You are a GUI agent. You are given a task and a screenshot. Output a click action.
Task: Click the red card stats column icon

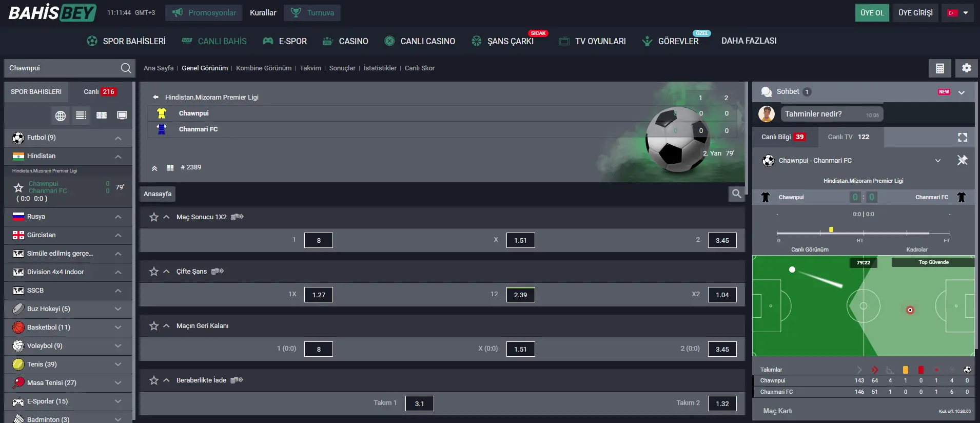click(921, 370)
